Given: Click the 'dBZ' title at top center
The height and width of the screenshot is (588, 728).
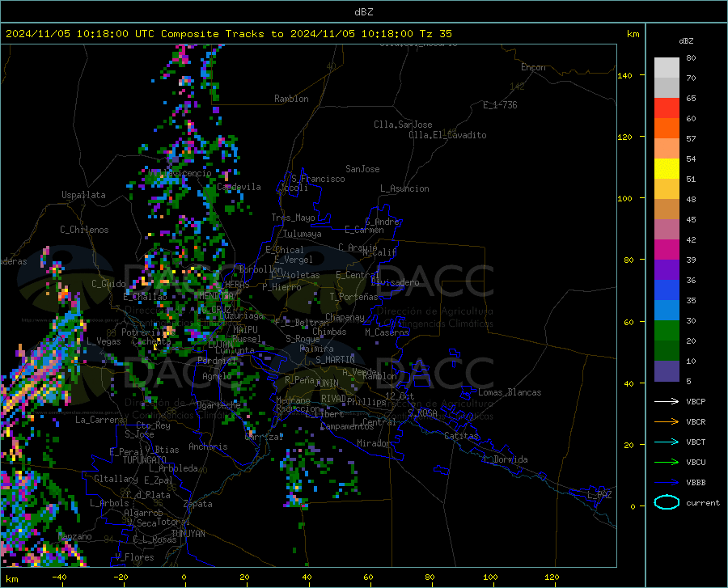Looking at the screenshot, I should tap(363, 12).
